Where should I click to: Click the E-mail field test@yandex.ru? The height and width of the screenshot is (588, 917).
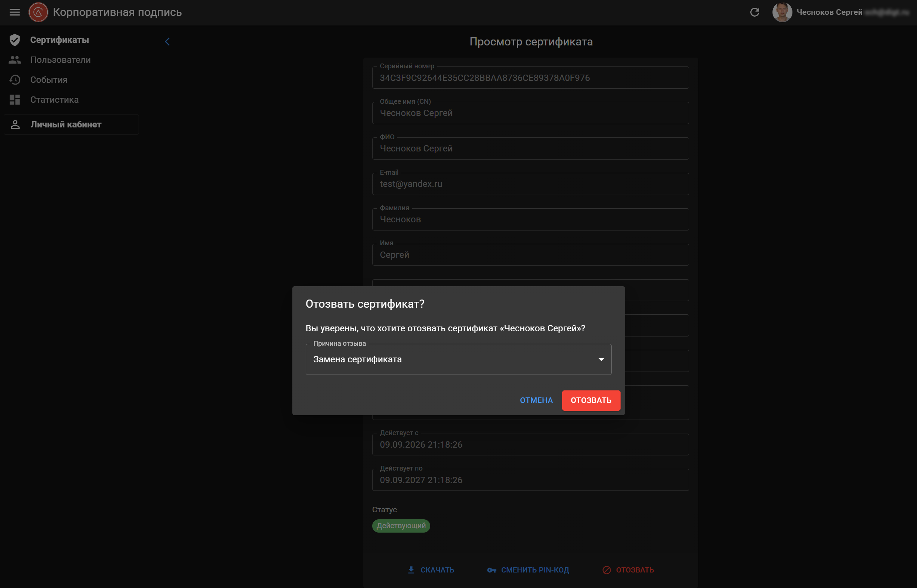pyautogui.click(x=530, y=184)
